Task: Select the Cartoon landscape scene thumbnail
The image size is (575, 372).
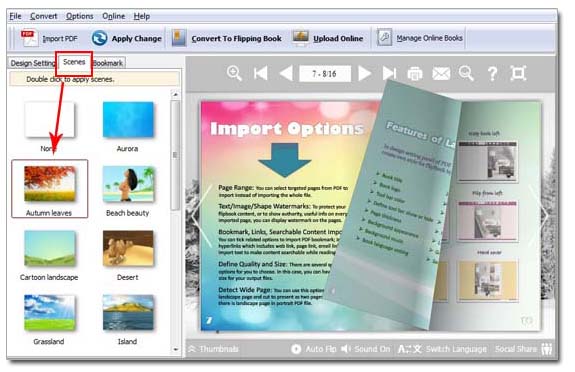Action: tap(50, 248)
